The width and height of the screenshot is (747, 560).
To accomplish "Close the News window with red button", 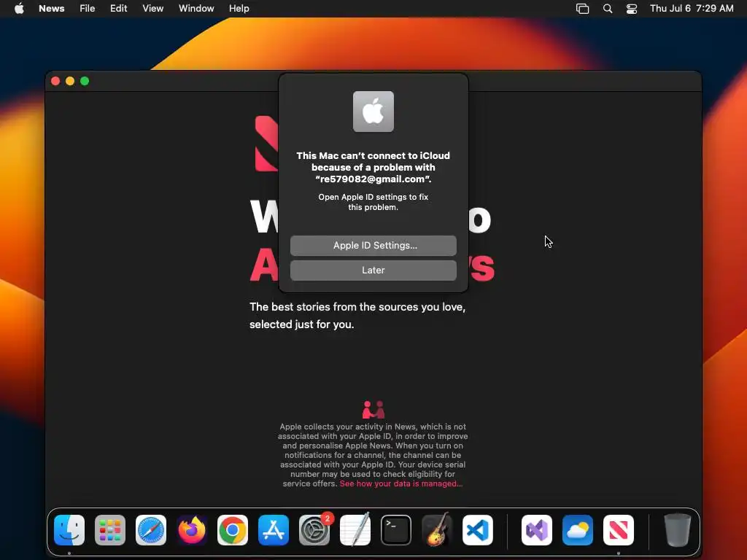I will [x=55, y=81].
